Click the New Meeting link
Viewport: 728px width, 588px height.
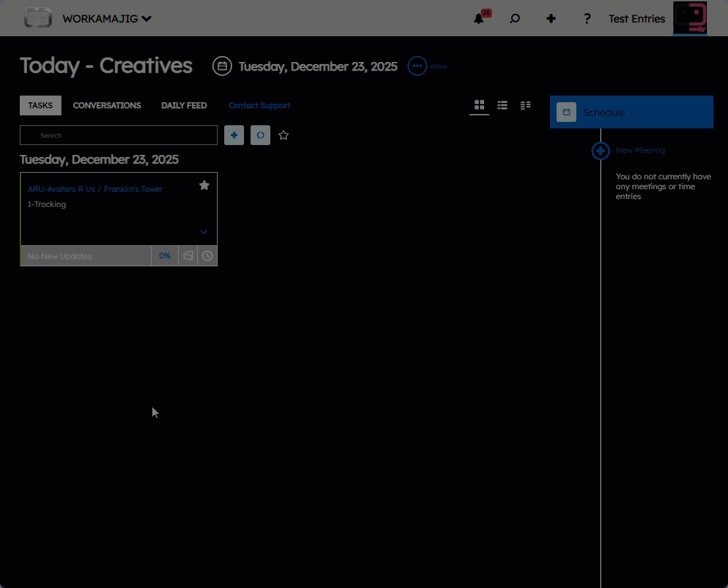pyautogui.click(x=640, y=150)
